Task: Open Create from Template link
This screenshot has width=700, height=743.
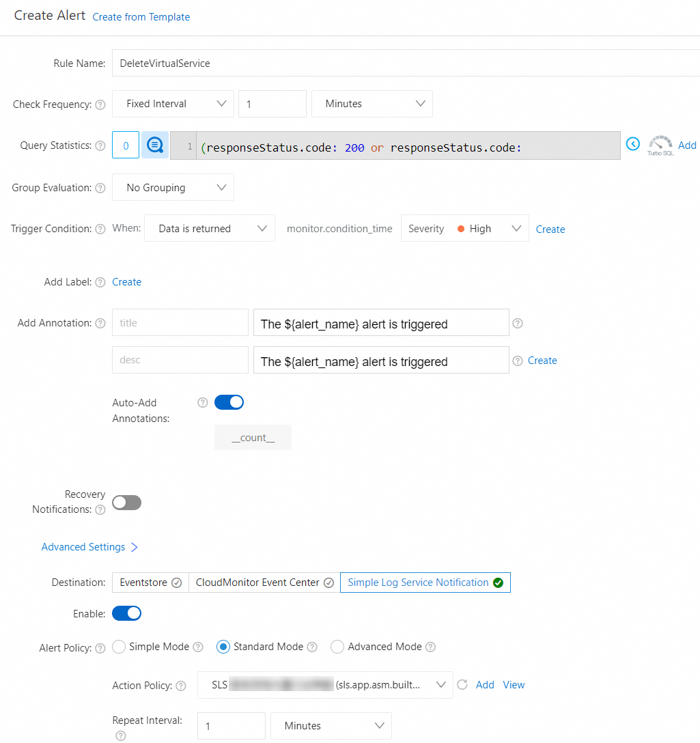Action: point(141,17)
